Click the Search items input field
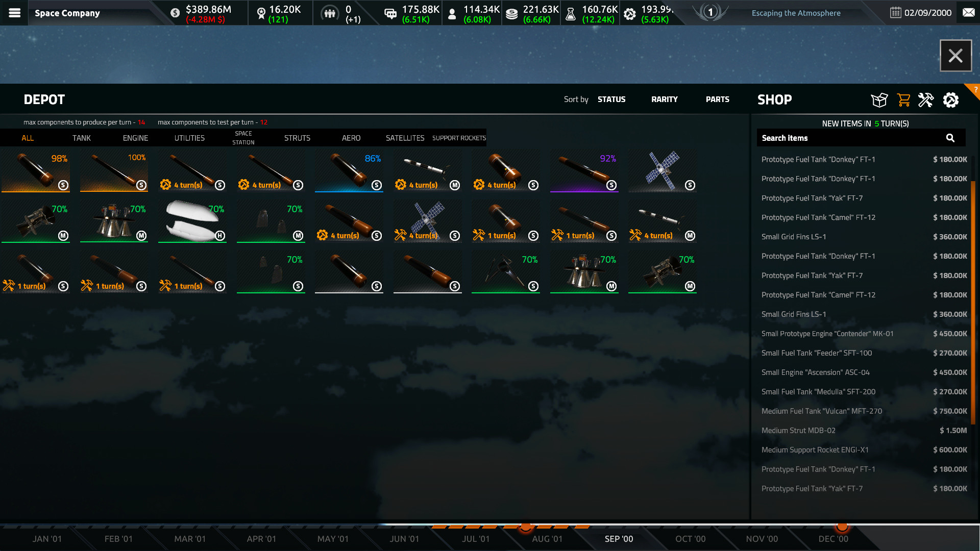 coord(842,138)
